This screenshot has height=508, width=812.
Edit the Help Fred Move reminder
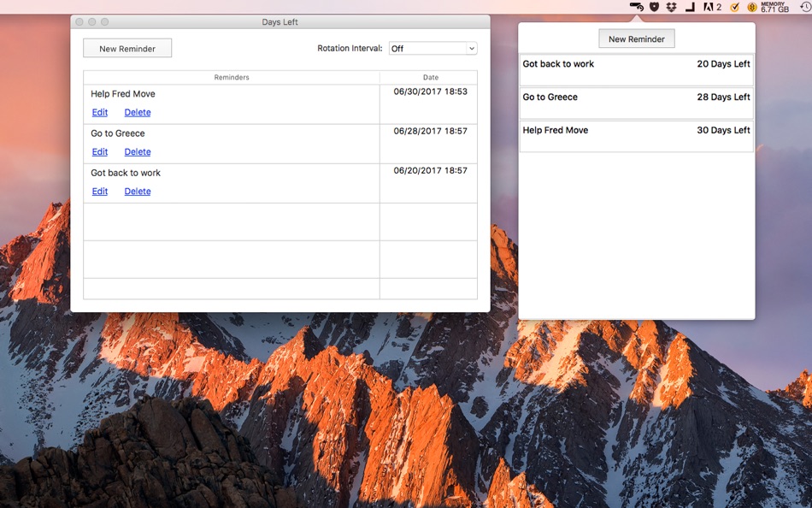pos(100,113)
